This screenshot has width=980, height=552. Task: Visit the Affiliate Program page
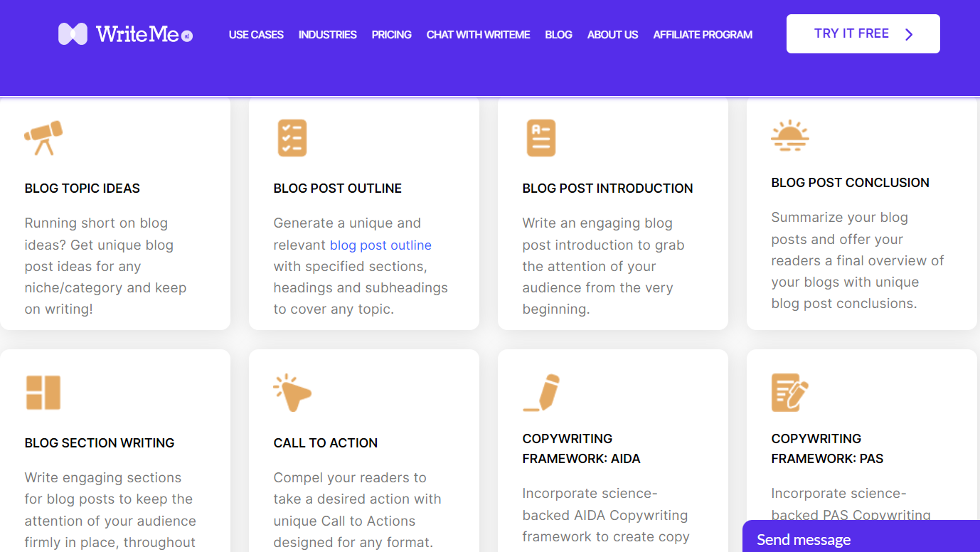702,35
